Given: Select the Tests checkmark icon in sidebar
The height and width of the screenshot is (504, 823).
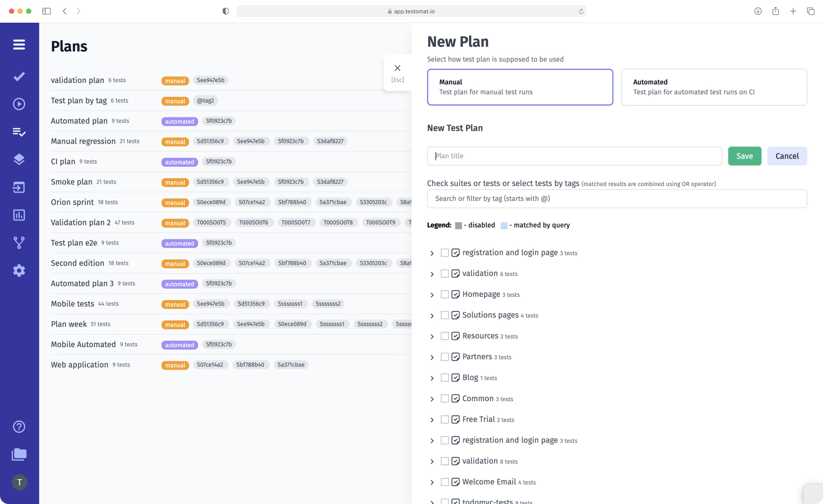Looking at the screenshot, I should (x=19, y=76).
